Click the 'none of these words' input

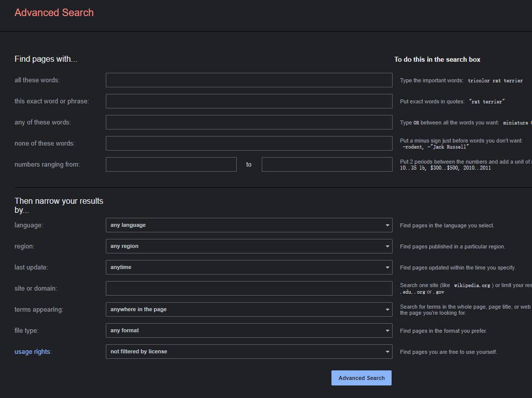[x=249, y=144]
